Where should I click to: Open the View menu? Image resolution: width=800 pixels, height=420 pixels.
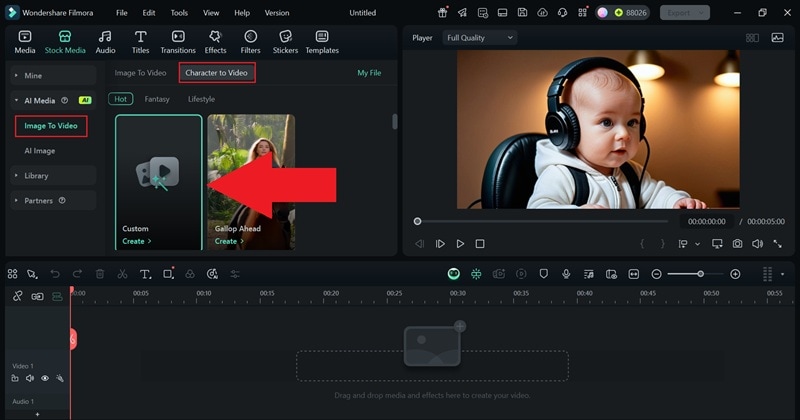211,13
